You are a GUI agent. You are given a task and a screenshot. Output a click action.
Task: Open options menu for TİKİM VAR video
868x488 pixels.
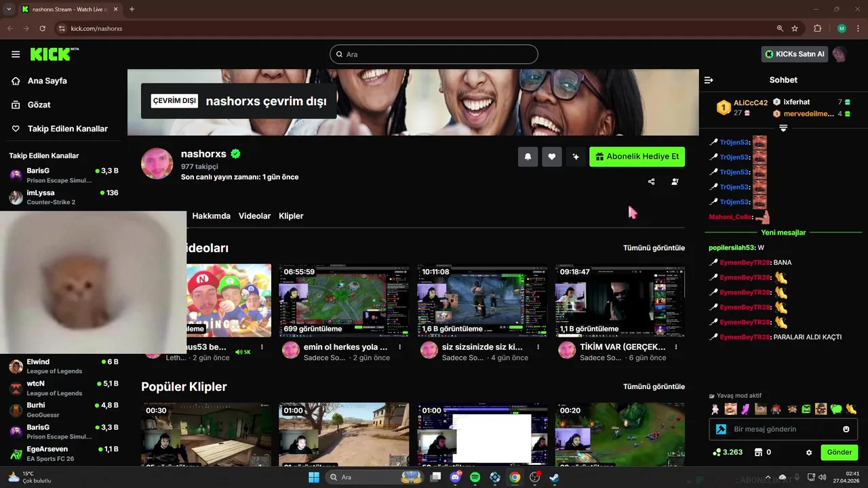pyautogui.click(x=677, y=347)
